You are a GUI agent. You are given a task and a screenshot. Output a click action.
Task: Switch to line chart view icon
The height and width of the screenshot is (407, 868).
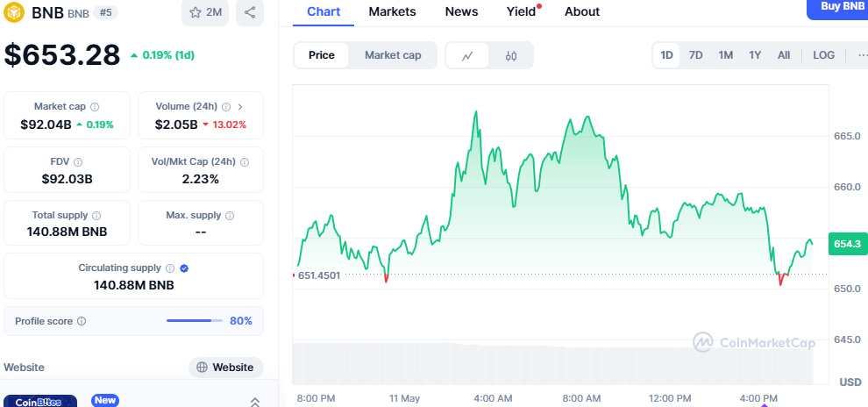(x=468, y=55)
